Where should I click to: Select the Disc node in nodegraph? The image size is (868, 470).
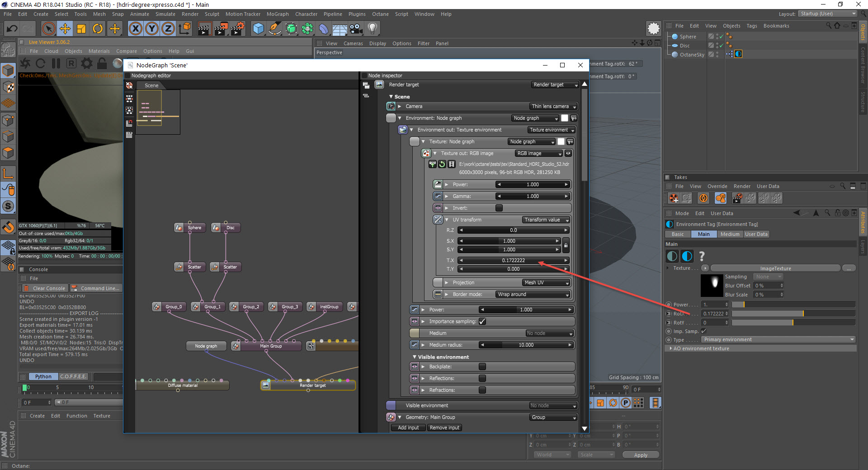(x=226, y=228)
